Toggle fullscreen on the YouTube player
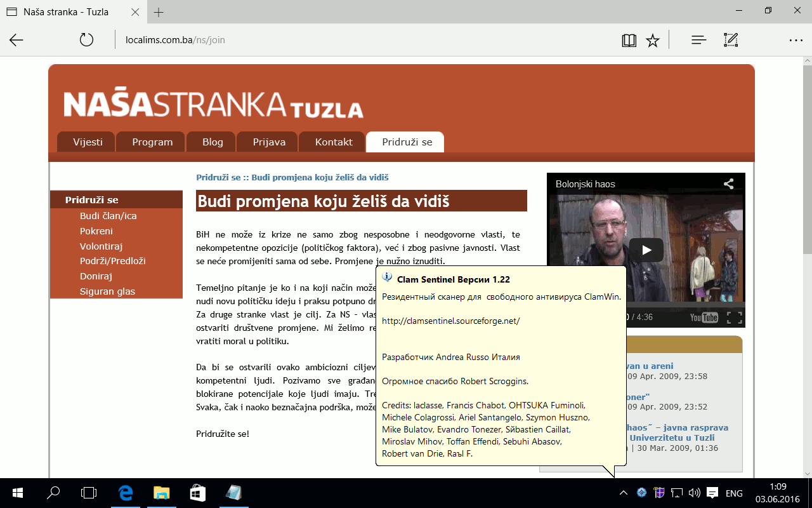The image size is (812, 508). (734, 317)
